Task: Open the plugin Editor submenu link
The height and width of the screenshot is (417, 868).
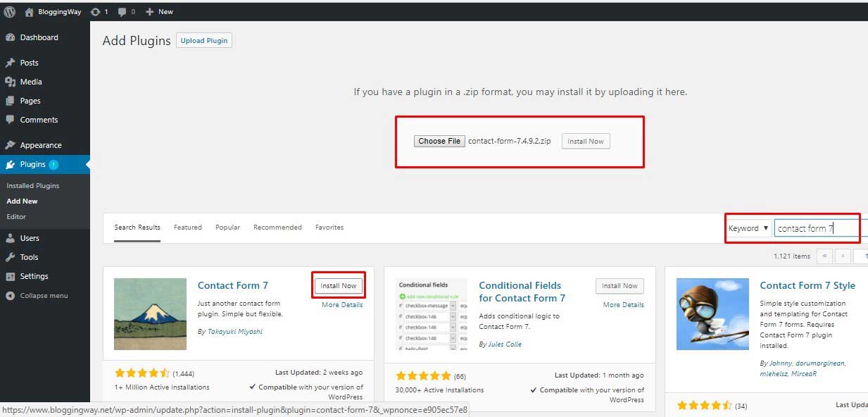Action: pos(16,217)
